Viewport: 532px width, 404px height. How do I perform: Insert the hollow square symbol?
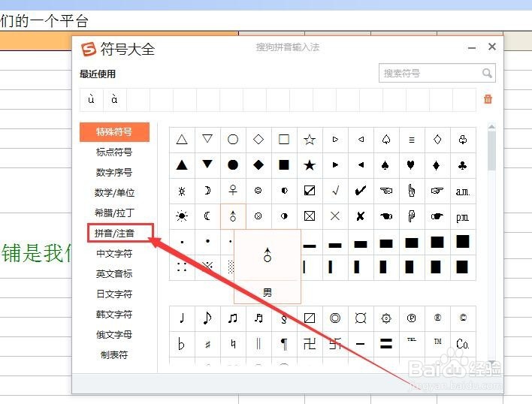tap(284, 140)
